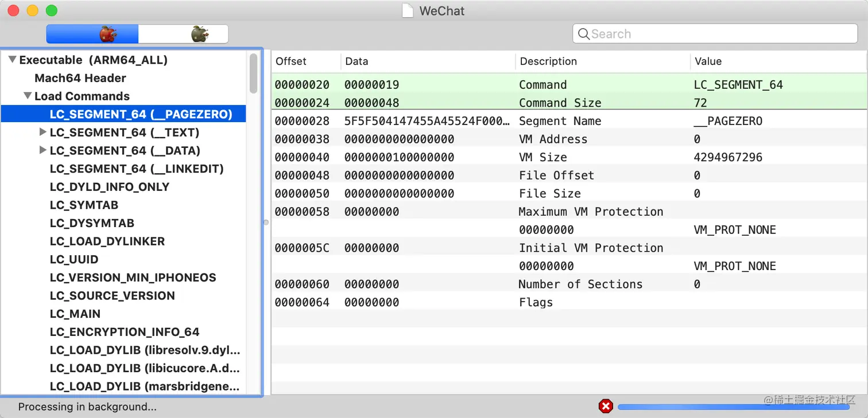Select LC_SEGMENT_64 (__LINKEDIT) row
Viewport: 868px width, 418px height.
(137, 169)
